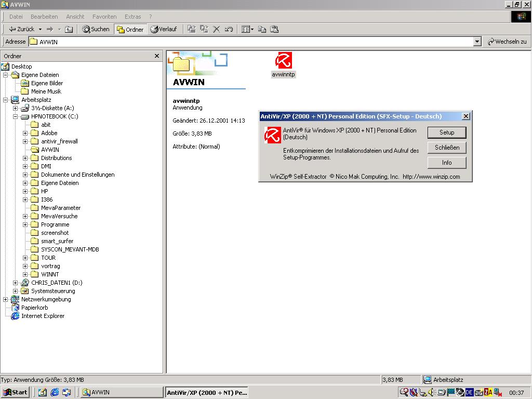Click Wechseln zu button
The image size is (532, 399).
point(507,42)
